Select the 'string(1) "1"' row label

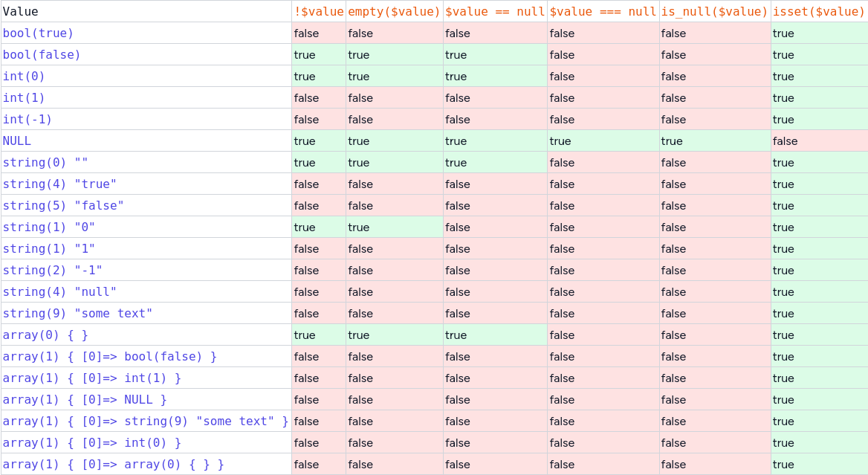[x=49, y=249]
